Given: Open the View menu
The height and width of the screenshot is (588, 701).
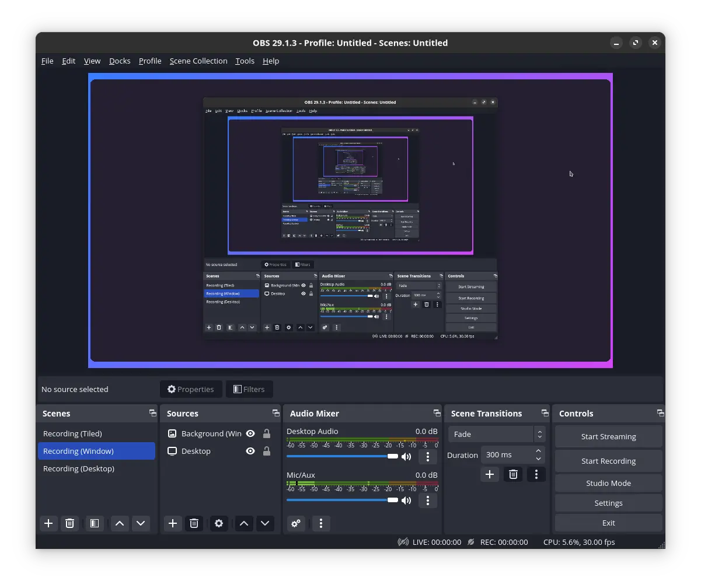Looking at the screenshot, I should [x=92, y=61].
